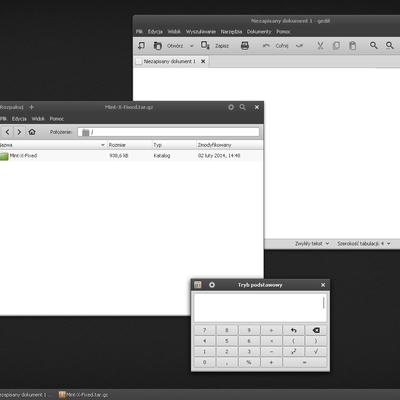The width and height of the screenshot is (400, 400).
Task: Open find and replace with second magnifier icon
Action: coord(389,45)
